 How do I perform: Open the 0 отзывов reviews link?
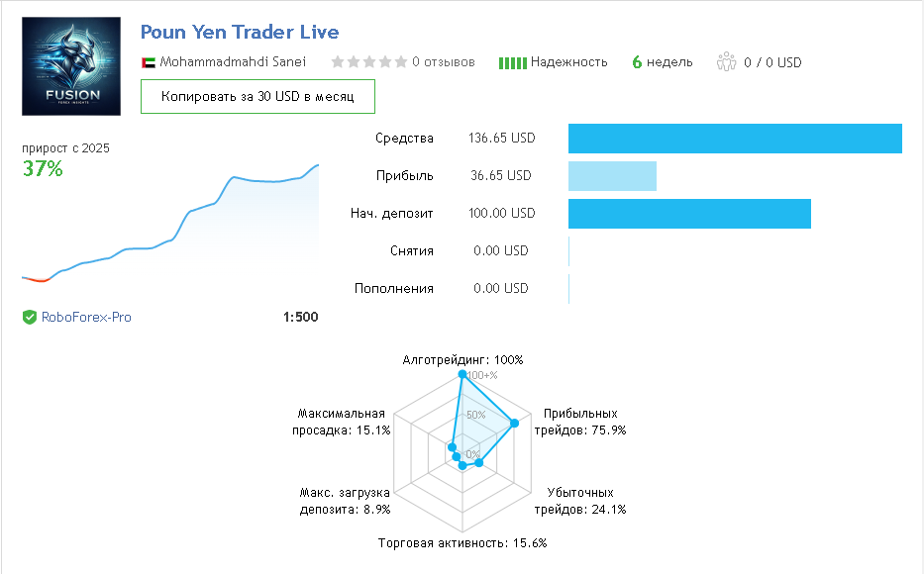(443, 61)
